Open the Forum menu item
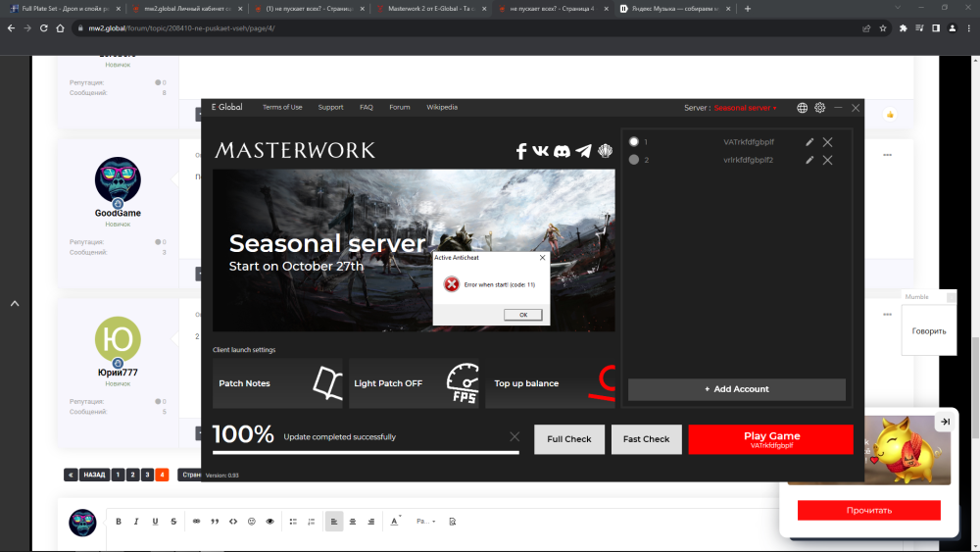Screen dimensions: 980x552 pos(399,107)
